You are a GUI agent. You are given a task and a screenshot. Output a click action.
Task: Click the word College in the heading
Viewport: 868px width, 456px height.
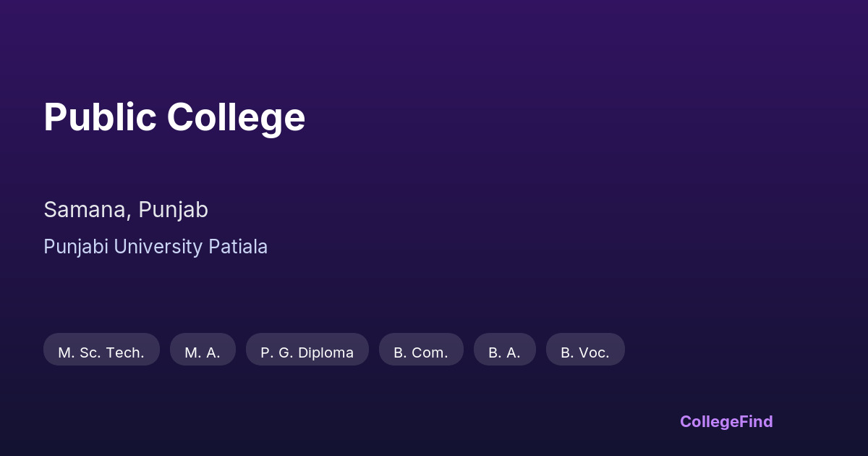tap(236, 117)
